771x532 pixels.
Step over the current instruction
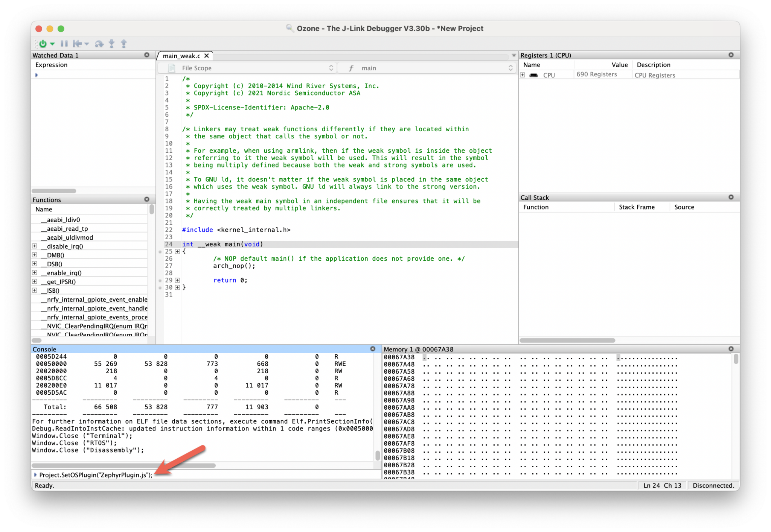tap(100, 44)
